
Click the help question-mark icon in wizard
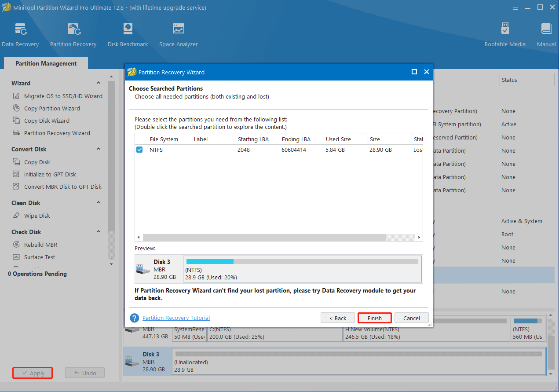click(135, 318)
